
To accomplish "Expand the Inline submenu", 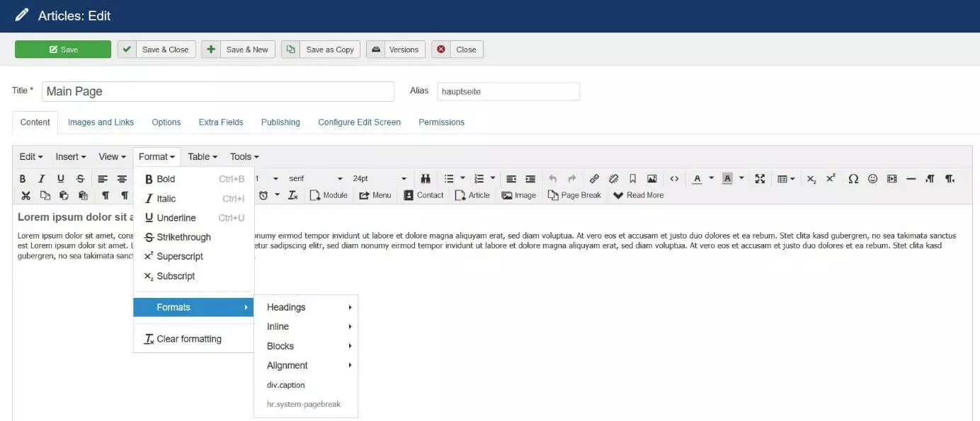I will (x=306, y=326).
